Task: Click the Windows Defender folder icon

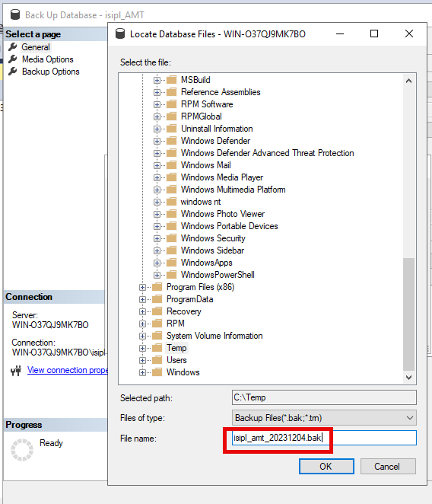Action: click(x=172, y=141)
